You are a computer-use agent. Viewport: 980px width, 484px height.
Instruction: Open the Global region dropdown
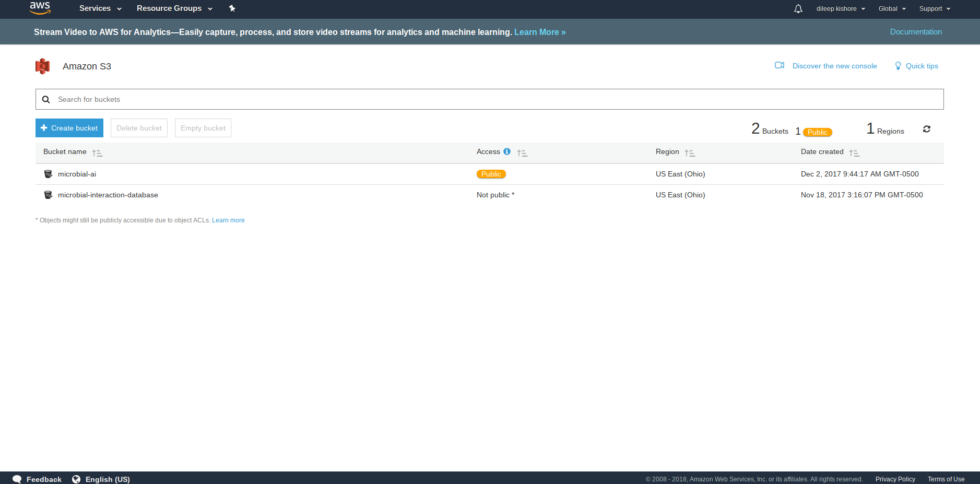[892, 9]
